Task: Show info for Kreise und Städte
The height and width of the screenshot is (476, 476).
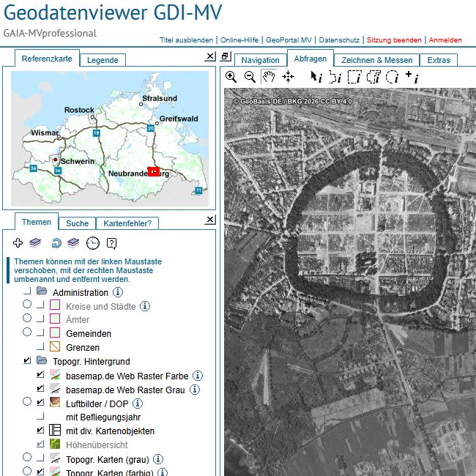Action: [145, 306]
